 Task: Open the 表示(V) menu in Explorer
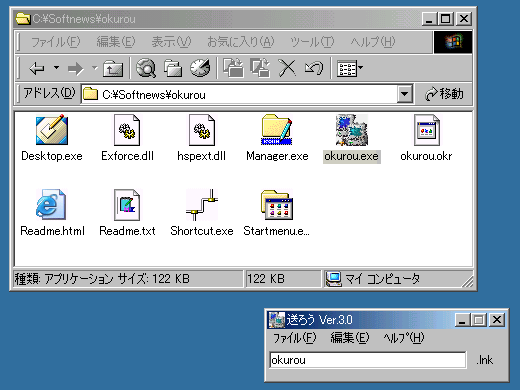pyautogui.click(x=171, y=42)
